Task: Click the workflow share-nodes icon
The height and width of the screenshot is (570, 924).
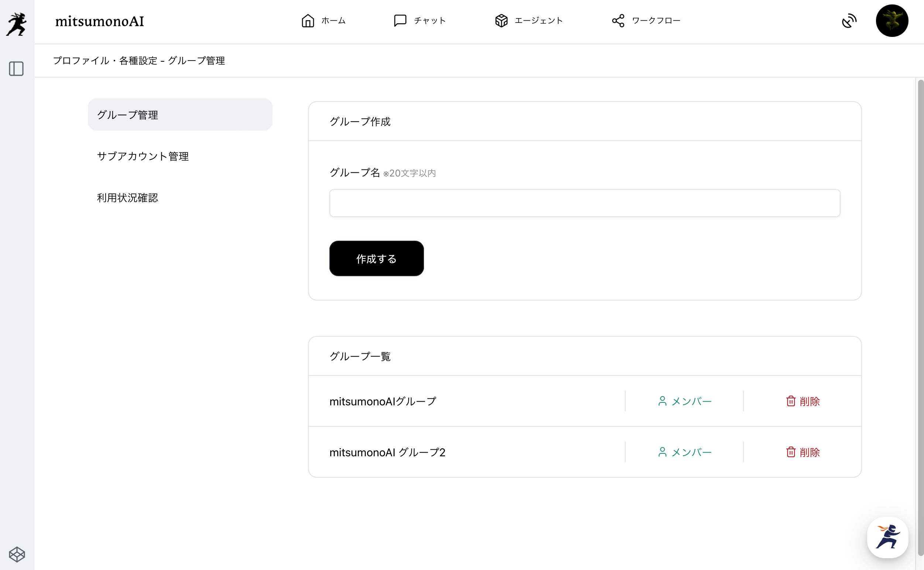Action: (618, 21)
